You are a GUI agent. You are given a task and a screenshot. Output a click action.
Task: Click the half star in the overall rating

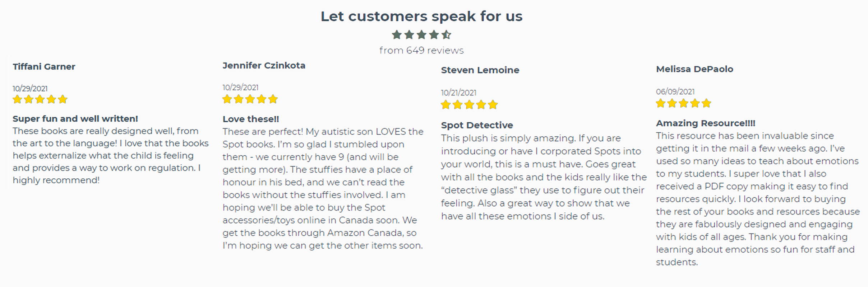click(446, 35)
